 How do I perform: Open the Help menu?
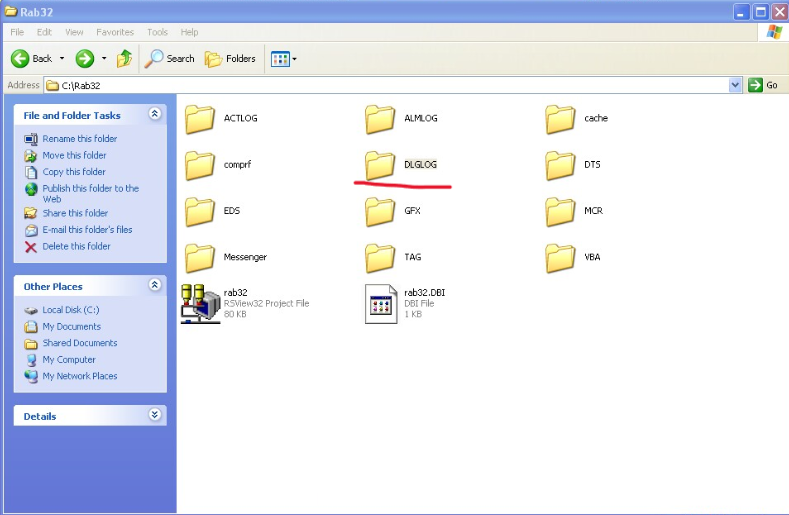pyautogui.click(x=189, y=32)
